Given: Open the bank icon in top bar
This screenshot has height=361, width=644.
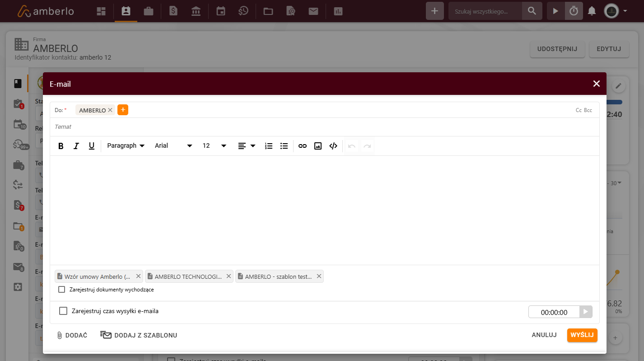Looking at the screenshot, I should (196, 11).
